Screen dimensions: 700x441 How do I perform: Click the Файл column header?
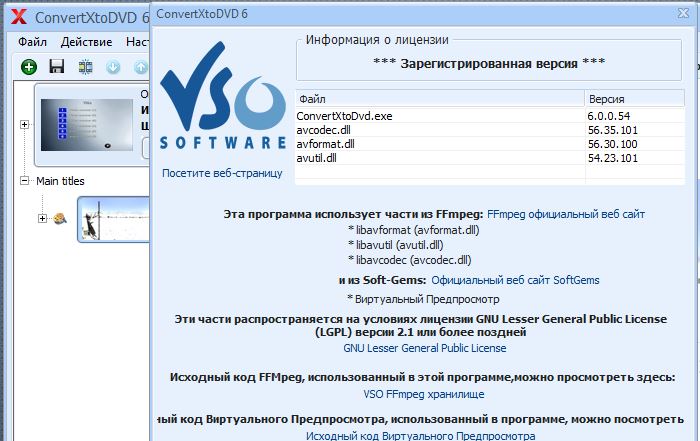(x=440, y=99)
